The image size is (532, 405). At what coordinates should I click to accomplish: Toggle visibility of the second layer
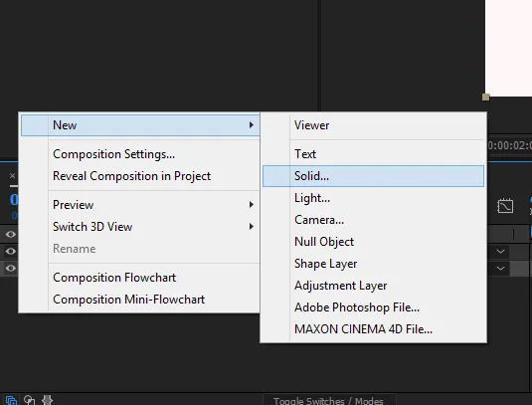coord(11,251)
